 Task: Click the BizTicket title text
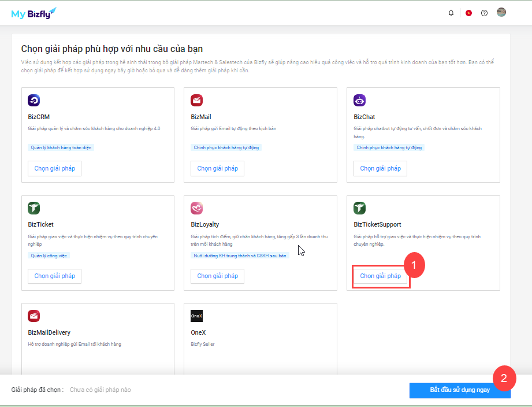[x=40, y=224]
